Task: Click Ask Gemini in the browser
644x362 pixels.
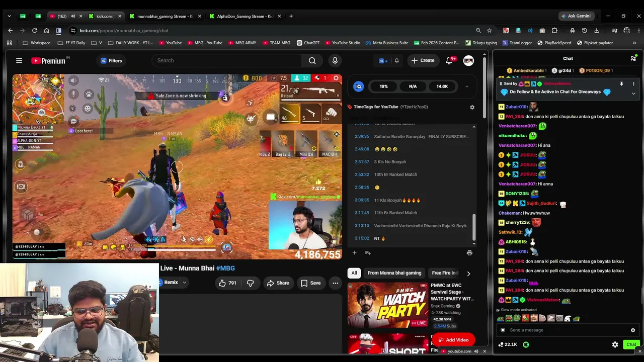Action: [x=577, y=16]
